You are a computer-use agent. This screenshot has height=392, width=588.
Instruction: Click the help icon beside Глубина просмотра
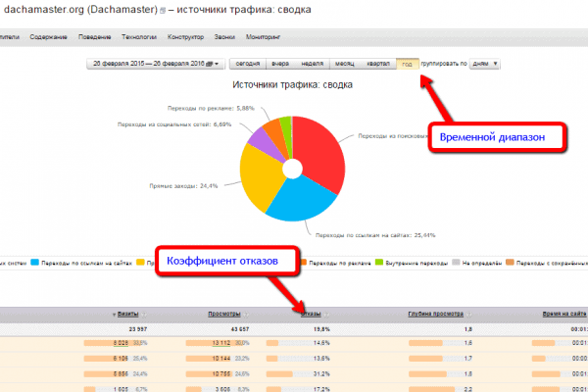[468, 315]
